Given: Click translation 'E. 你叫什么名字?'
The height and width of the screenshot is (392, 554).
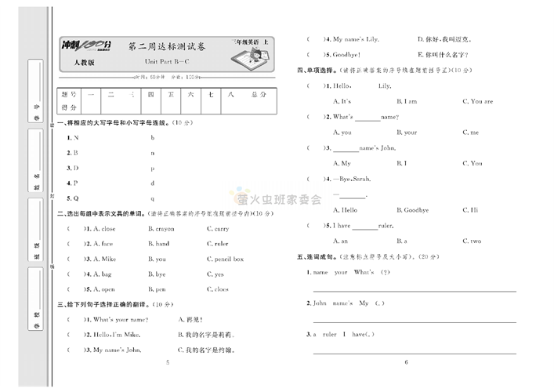Looking at the screenshot, I should (443, 55).
